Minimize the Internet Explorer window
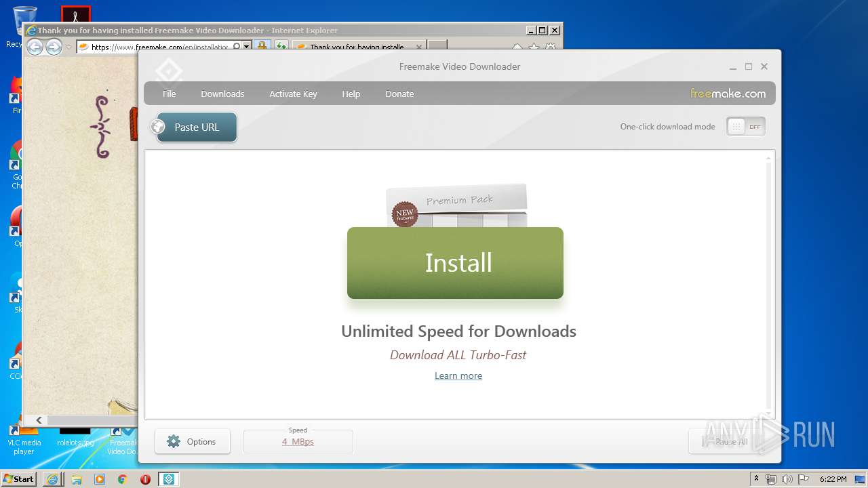Screen dimensions: 868x488 point(530,30)
